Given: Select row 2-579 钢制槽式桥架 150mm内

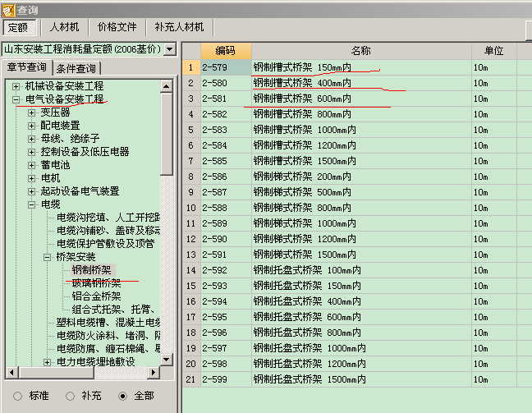Looking at the screenshot, I should 357,67.
